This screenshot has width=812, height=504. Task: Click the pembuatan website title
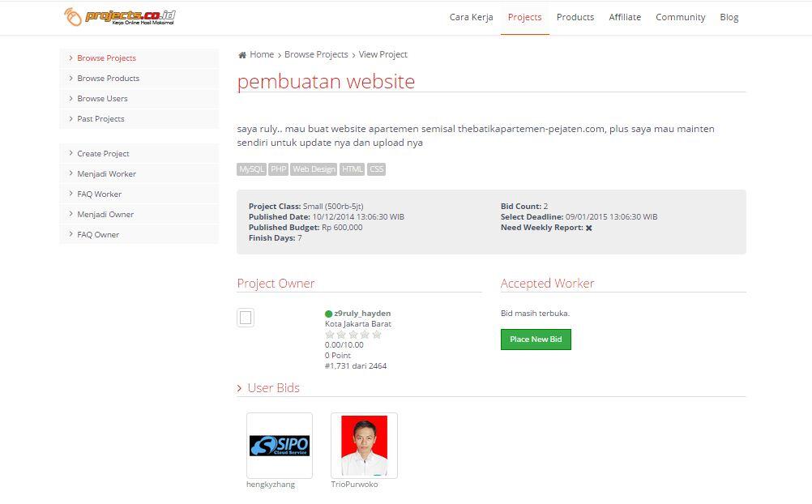(x=327, y=81)
